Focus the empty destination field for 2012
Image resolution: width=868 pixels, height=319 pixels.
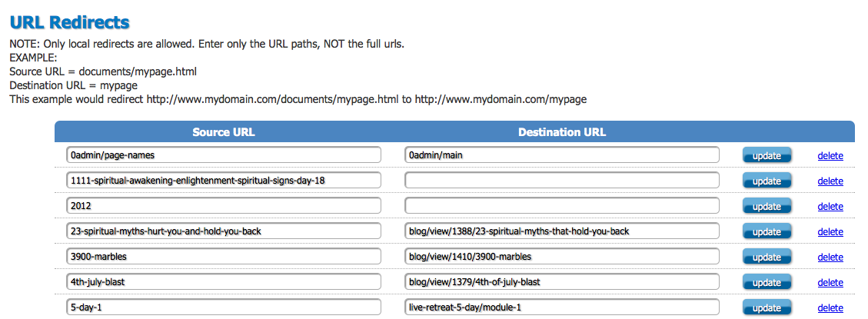click(x=562, y=205)
